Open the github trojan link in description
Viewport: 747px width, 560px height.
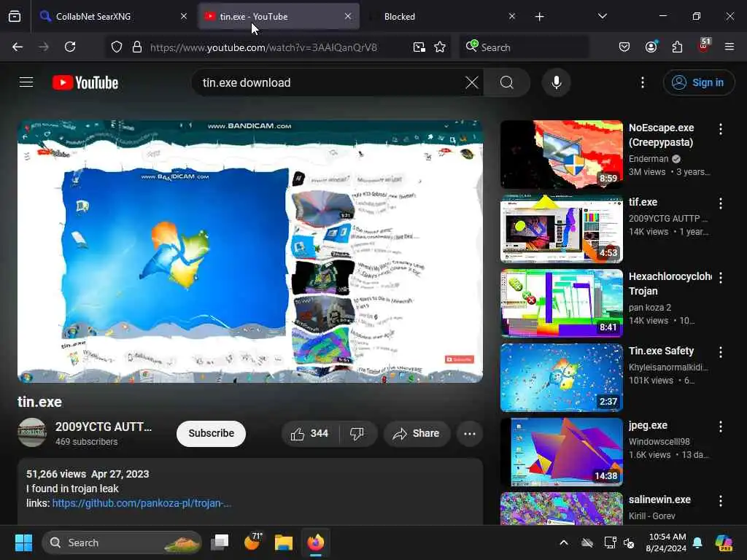click(x=142, y=503)
